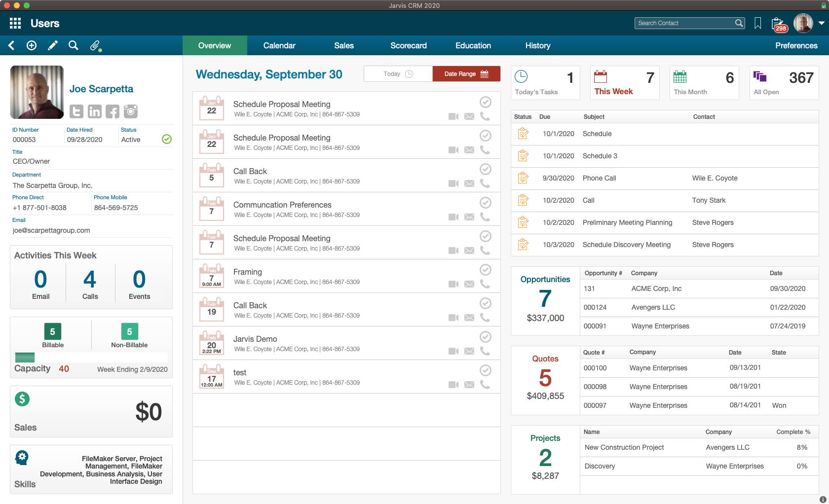Mark Call Back Feb 19 as complete
This screenshot has width=829, height=504.
point(486,303)
